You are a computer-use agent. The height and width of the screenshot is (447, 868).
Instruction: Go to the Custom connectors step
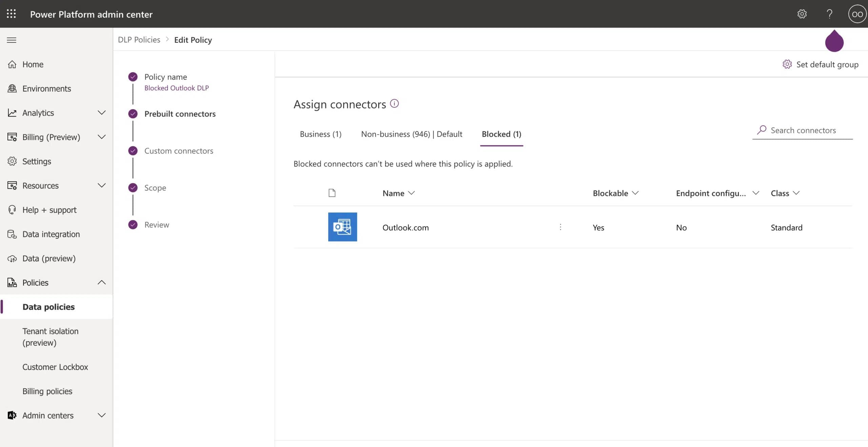click(179, 151)
